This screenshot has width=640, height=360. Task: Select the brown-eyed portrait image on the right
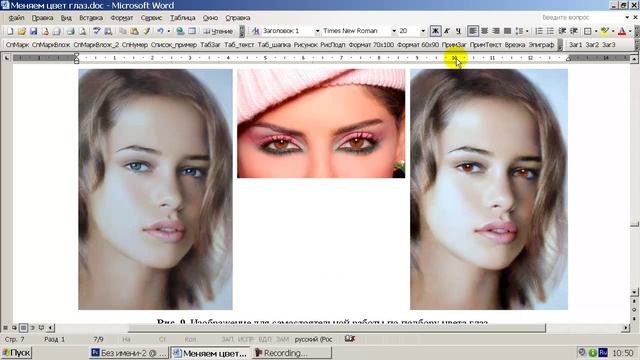tap(489, 189)
